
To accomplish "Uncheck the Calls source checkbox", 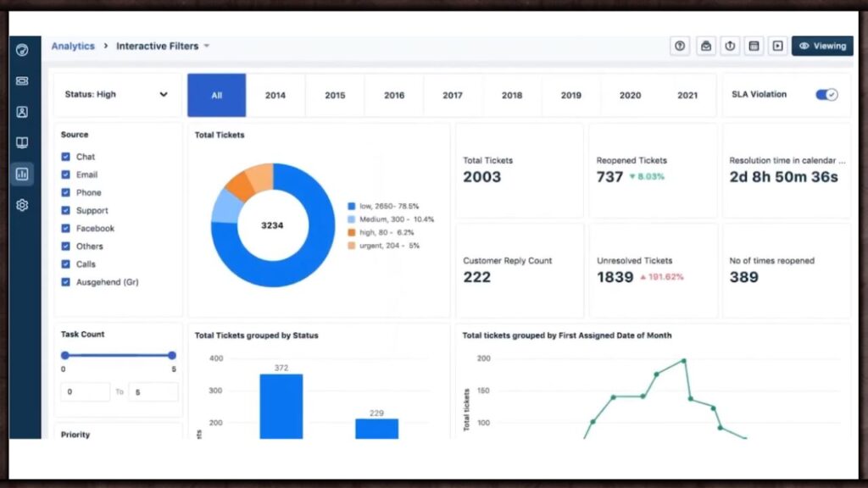I will (x=66, y=264).
